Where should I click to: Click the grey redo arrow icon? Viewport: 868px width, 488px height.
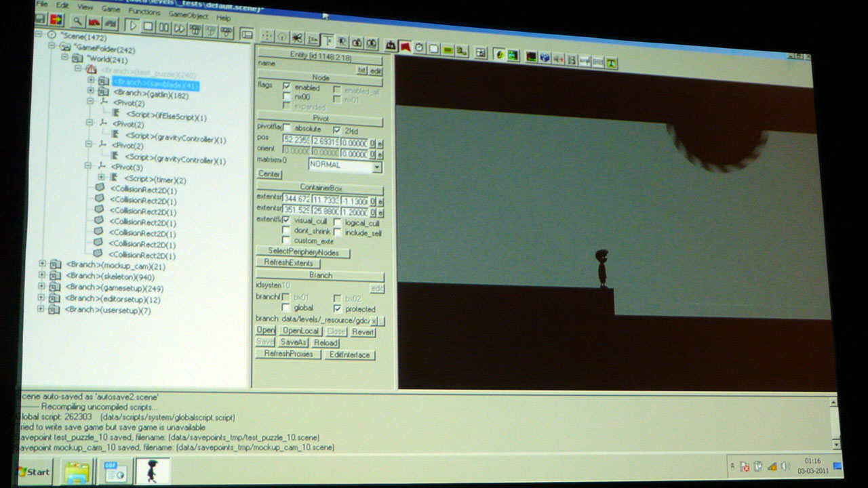[x=111, y=23]
